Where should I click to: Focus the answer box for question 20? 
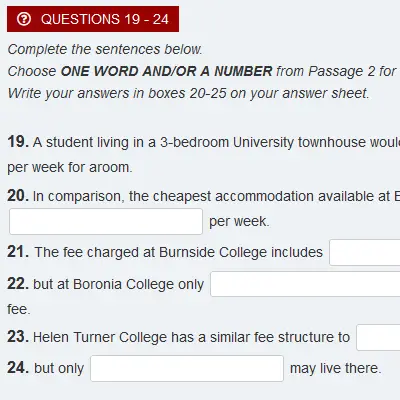point(106,222)
